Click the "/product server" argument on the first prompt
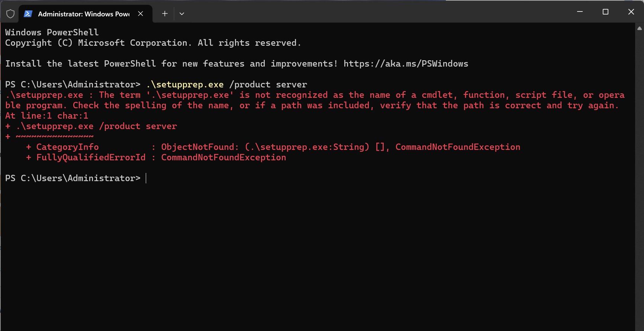Image resolution: width=644 pixels, height=331 pixels. pos(268,84)
